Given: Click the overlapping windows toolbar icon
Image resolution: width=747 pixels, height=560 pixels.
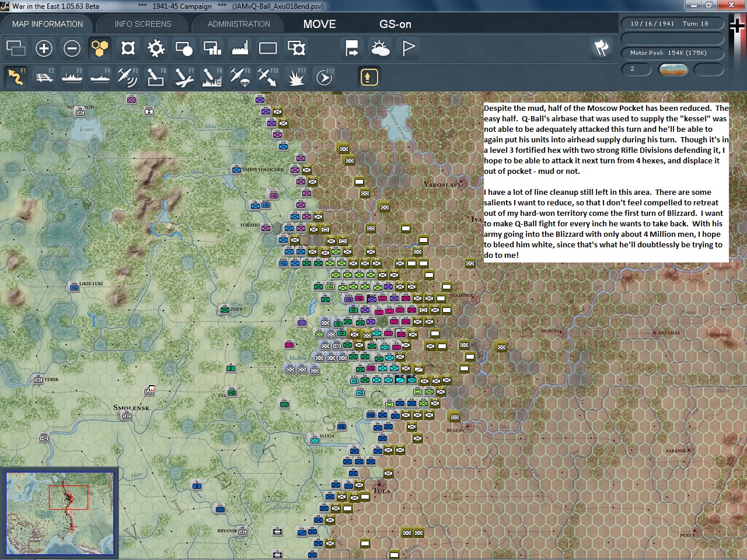Looking at the screenshot, I should [x=16, y=48].
